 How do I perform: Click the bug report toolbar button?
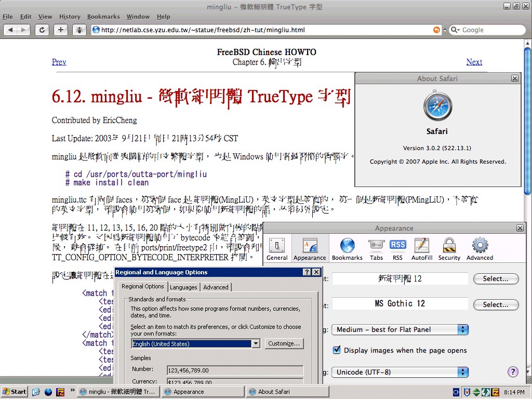[79, 30]
